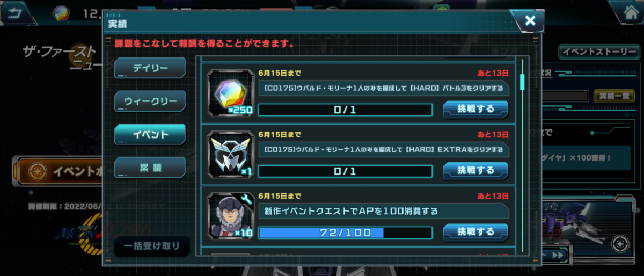
Task: Click 挑戦する for HARD バトル3 mission
Action: tap(475, 109)
